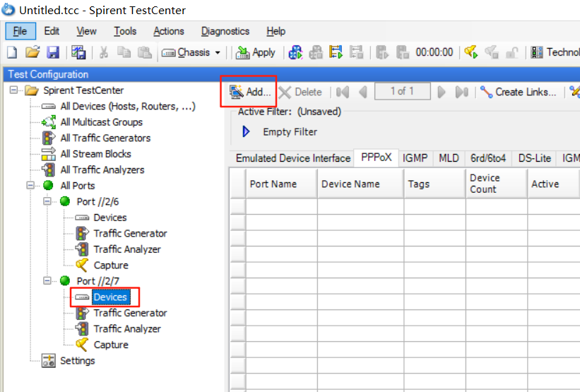Viewport: 580px width, 392px height.
Task: Click the Paste clipboard icon
Action: point(145,52)
